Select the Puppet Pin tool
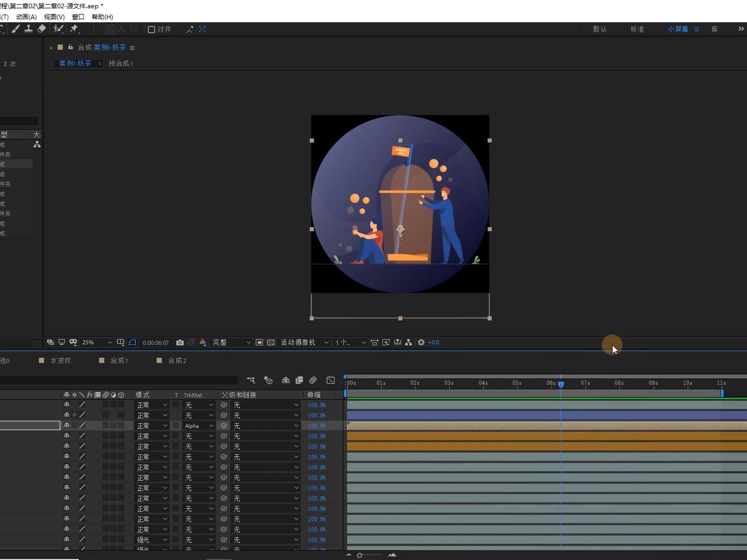The width and height of the screenshot is (747, 560). coord(74,29)
